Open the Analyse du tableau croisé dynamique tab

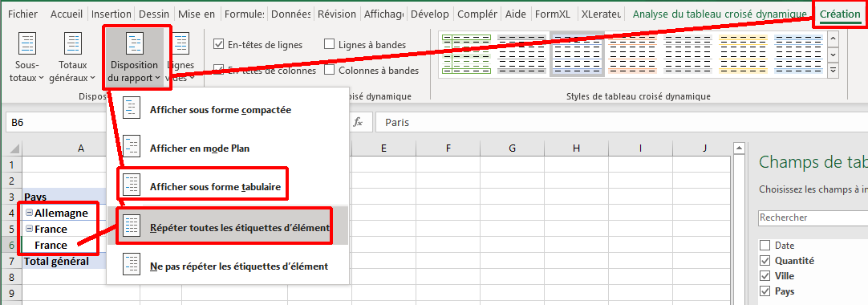click(x=720, y=14)
